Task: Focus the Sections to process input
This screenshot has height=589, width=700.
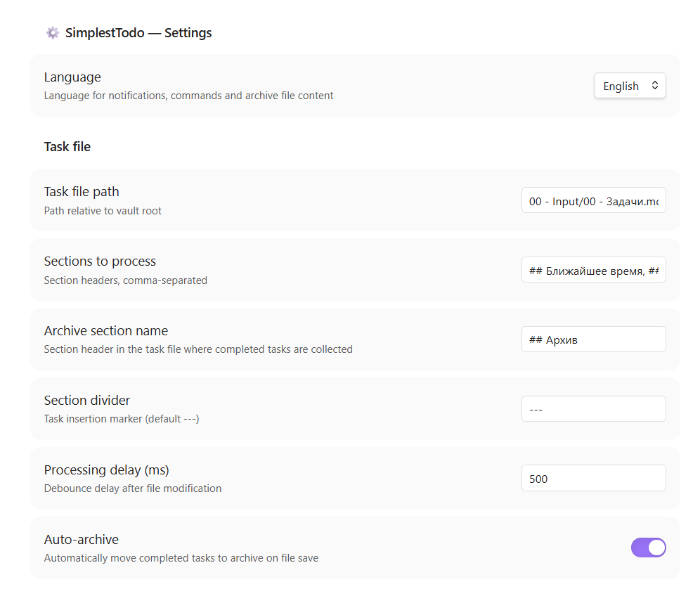Action: click(x=593, y=270)
